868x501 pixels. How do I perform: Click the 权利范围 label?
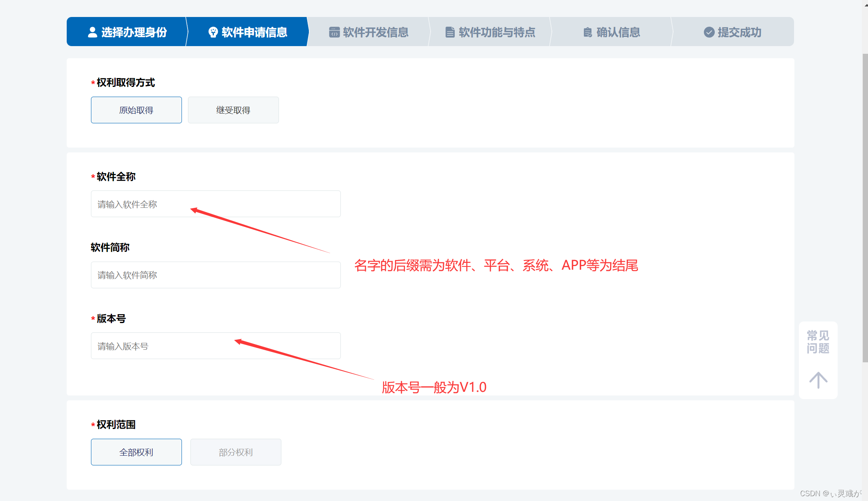pos(116,425)
